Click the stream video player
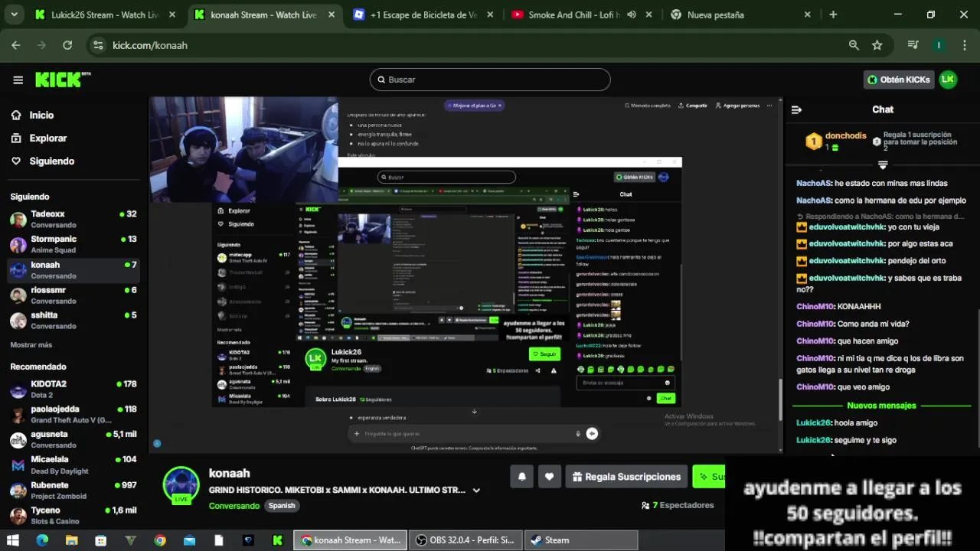The width and height of the screenshot is (980, 551). pos(465,275)
